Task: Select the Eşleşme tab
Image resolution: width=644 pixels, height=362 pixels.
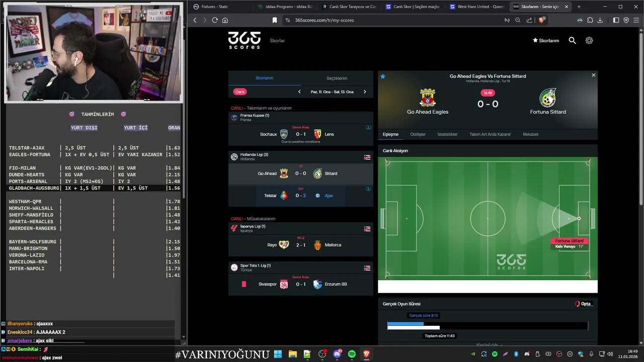Action: click(390, 134)
